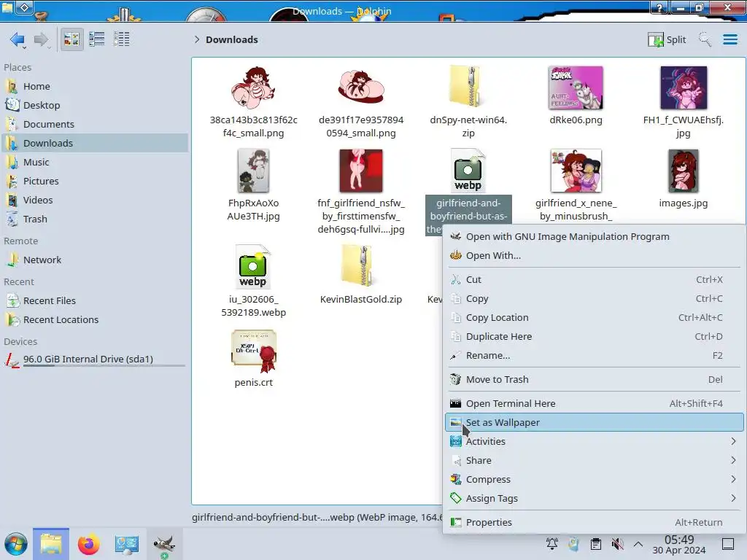This screenshot has width=747, height=560.
Task: Switch to Icons view mode
Action: 71,39
